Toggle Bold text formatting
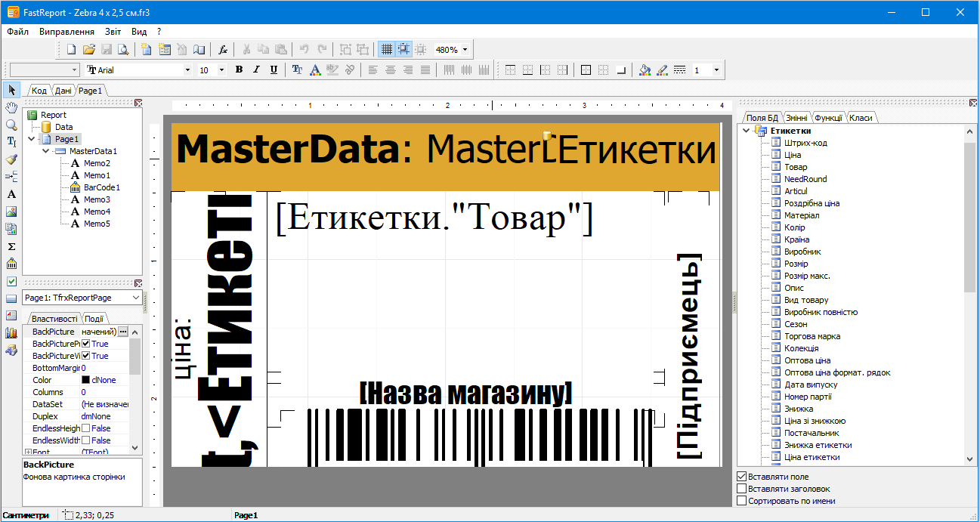This screenshot has width=980, height=522. click(x=239, y=69)
